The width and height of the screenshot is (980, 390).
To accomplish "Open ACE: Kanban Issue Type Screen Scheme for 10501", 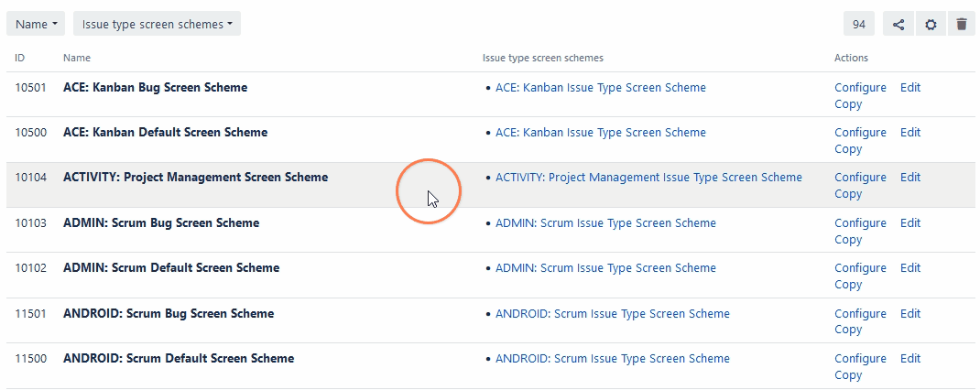I will pyautogui.click(x=600, y=88).
